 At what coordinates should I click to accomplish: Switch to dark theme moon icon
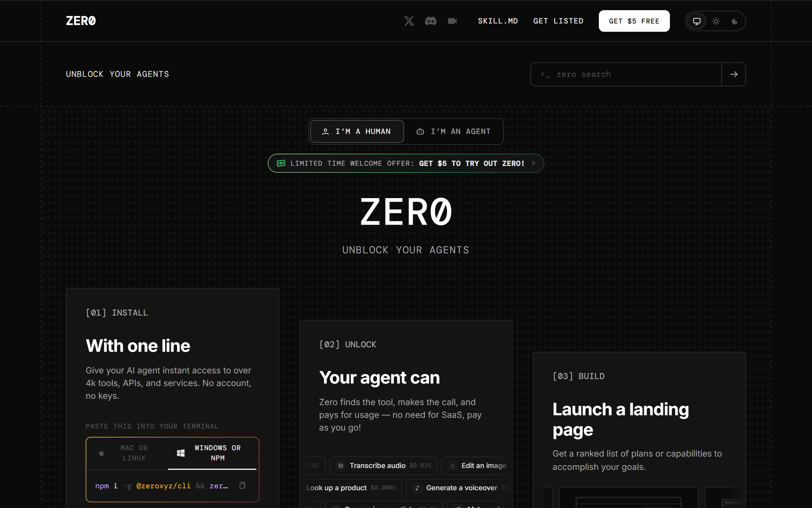(735, 21)
